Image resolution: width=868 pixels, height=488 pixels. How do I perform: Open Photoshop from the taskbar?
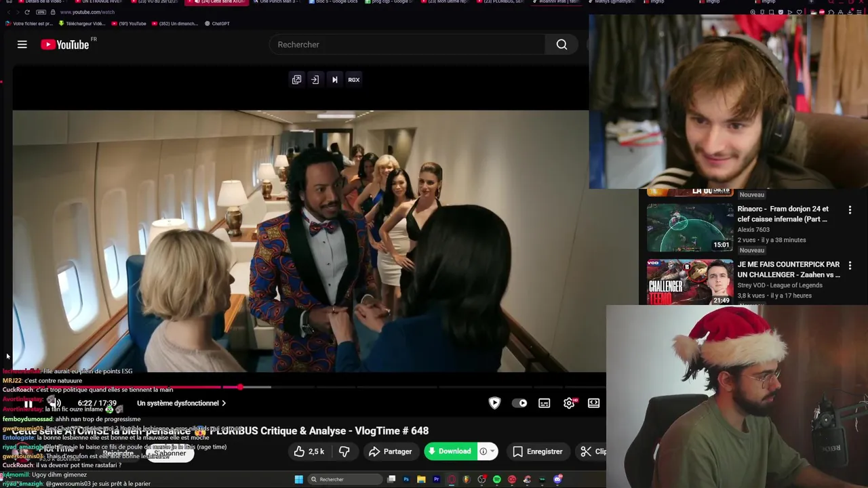click(x=406, y=479)
